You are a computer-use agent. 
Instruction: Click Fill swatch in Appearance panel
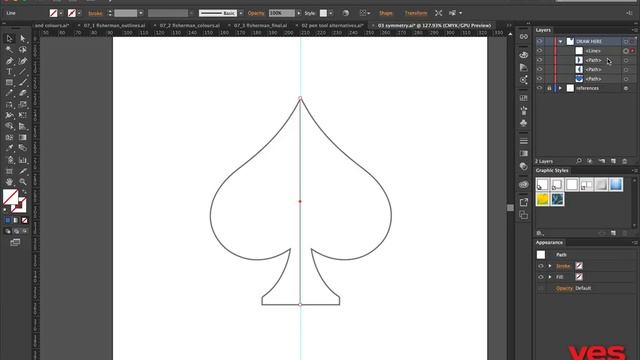coord(579,277)
